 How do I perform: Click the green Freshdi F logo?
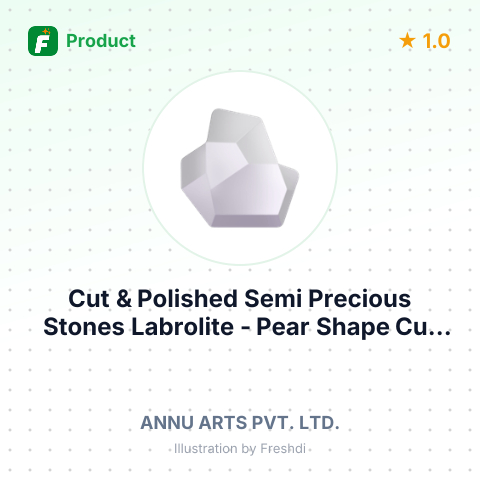click(43, 41)
